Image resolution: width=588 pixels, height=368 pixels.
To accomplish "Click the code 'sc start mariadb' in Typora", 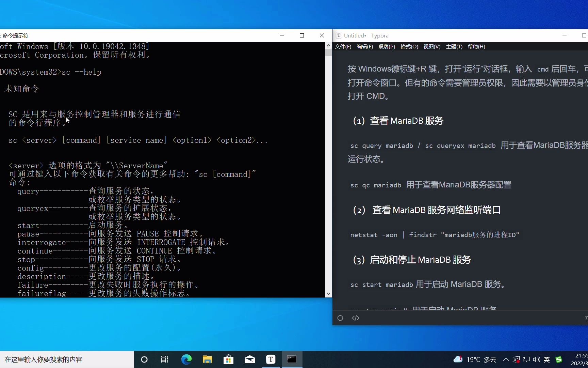I will pyautogui.click(x=381, y=285).
